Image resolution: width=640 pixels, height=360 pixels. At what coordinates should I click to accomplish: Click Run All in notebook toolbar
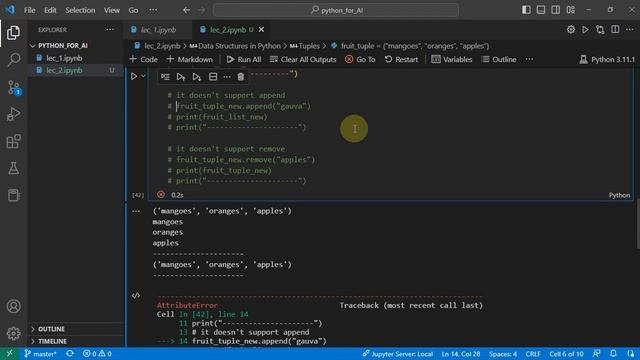pos(244,60)
